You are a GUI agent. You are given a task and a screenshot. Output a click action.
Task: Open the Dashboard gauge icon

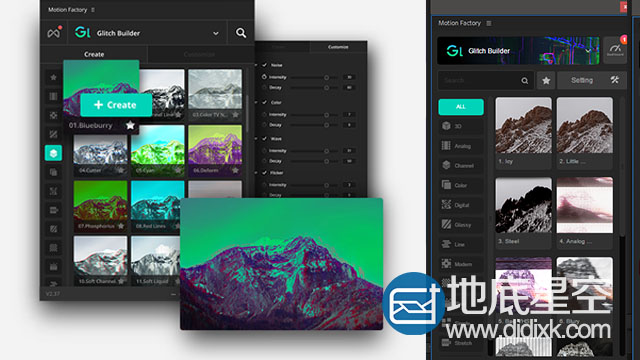click(x=615, y=50)
